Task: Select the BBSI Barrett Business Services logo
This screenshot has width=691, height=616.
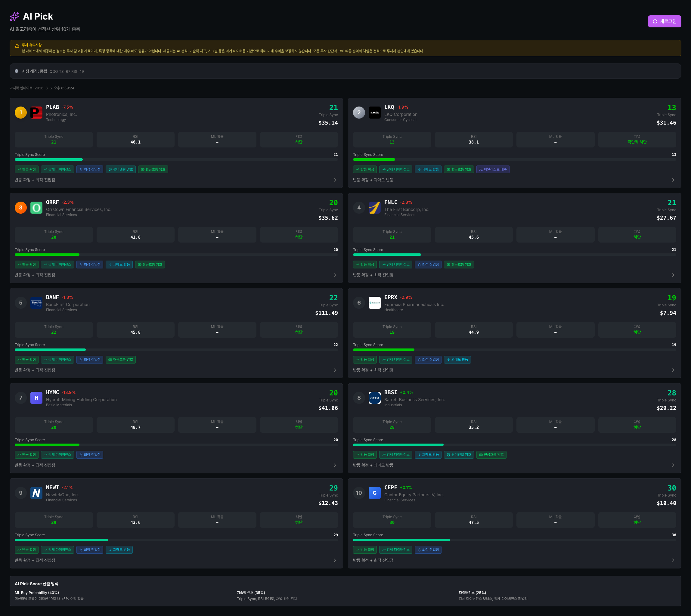Action: [375, 398]
